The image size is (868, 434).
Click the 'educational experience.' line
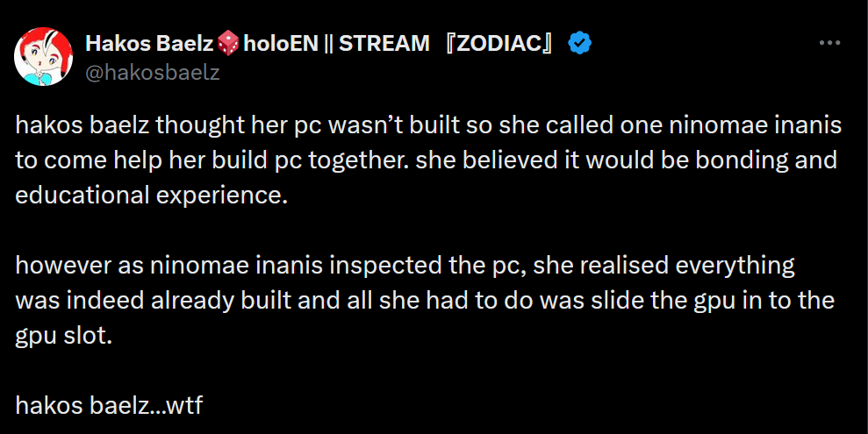(x=152, y=196)
